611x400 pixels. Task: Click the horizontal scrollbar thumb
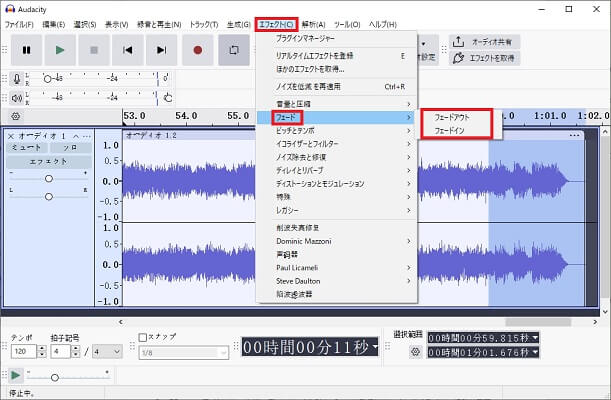click(x=538, y=322)
